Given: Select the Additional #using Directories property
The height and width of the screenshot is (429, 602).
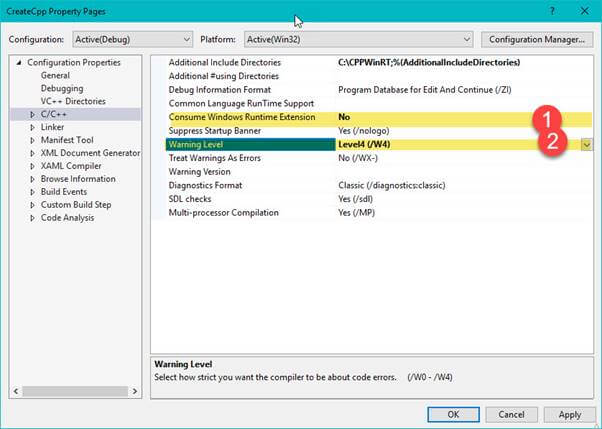Looking at the screenshot, I should pos(223,76).
